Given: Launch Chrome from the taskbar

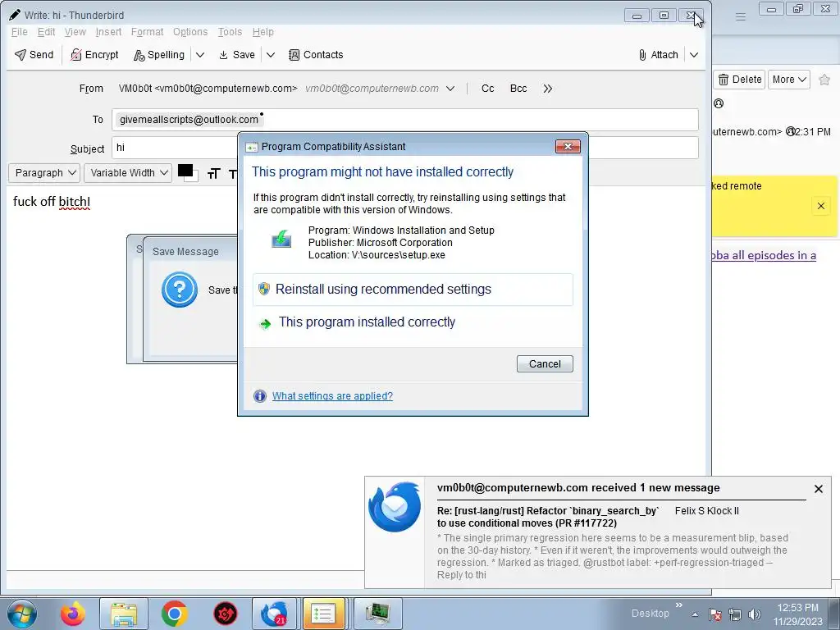Looking at the screenshot, I should [x=174, y=614].
